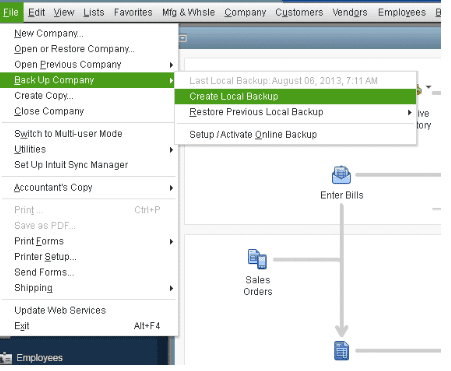The image size is (451, 371).
Task: Select Setup / Activate Online Backup
Action: click(x=295, y=135)
